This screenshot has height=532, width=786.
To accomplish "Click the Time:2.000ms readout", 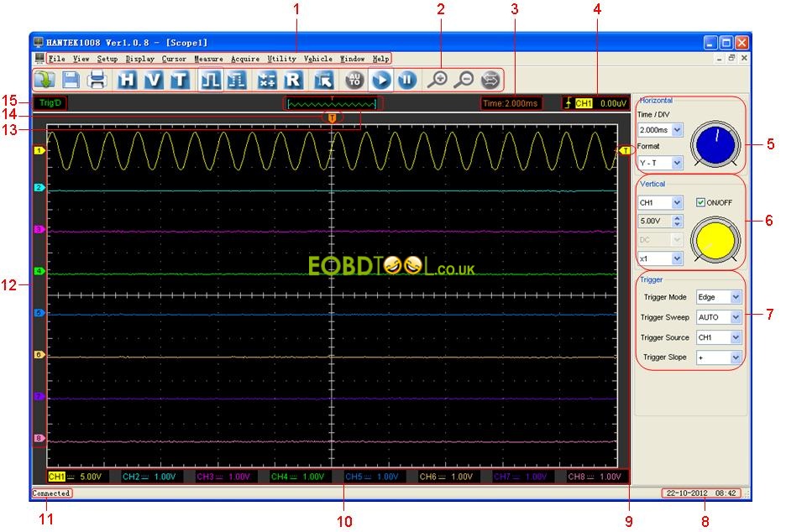I will coord(511,103).
